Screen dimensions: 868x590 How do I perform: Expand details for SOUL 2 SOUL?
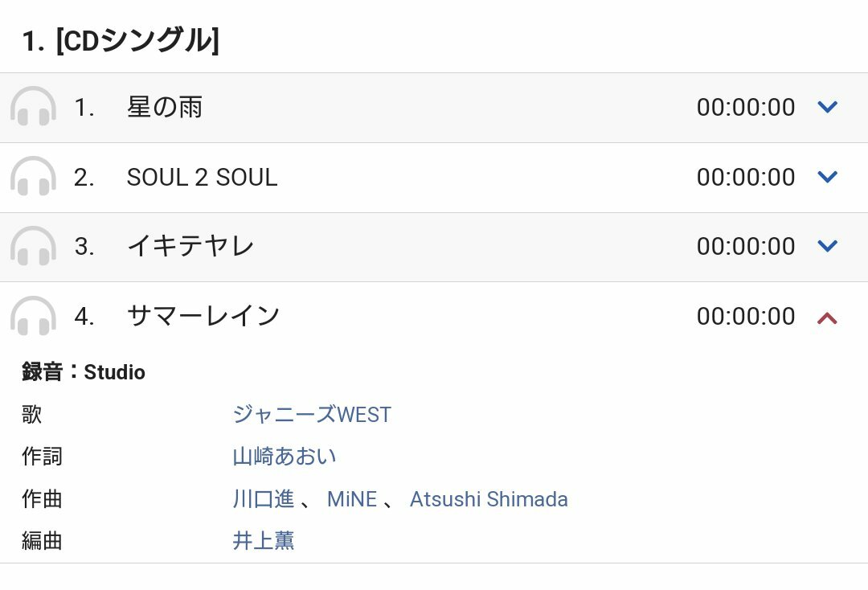pos(827,177)
